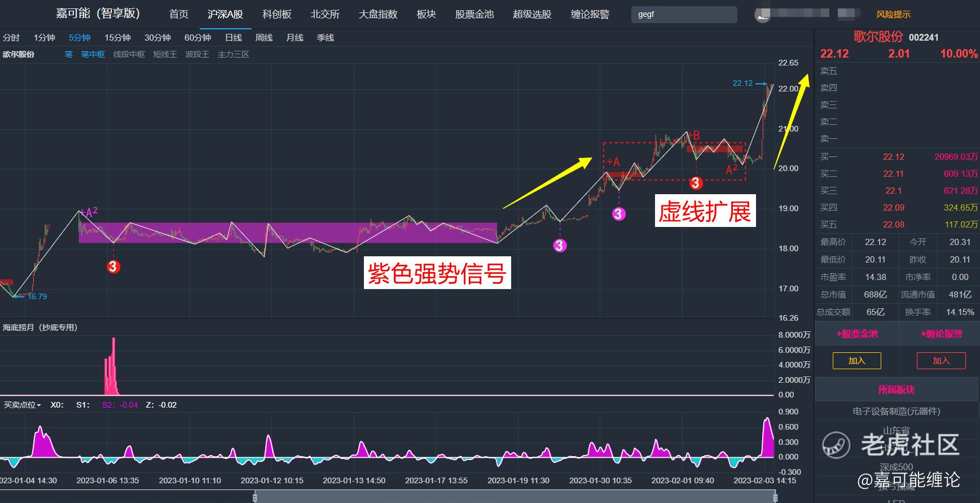This screenshot has width=980, height=503.
Task: Enable the 波段王 indicator
Action: (197, 54)
